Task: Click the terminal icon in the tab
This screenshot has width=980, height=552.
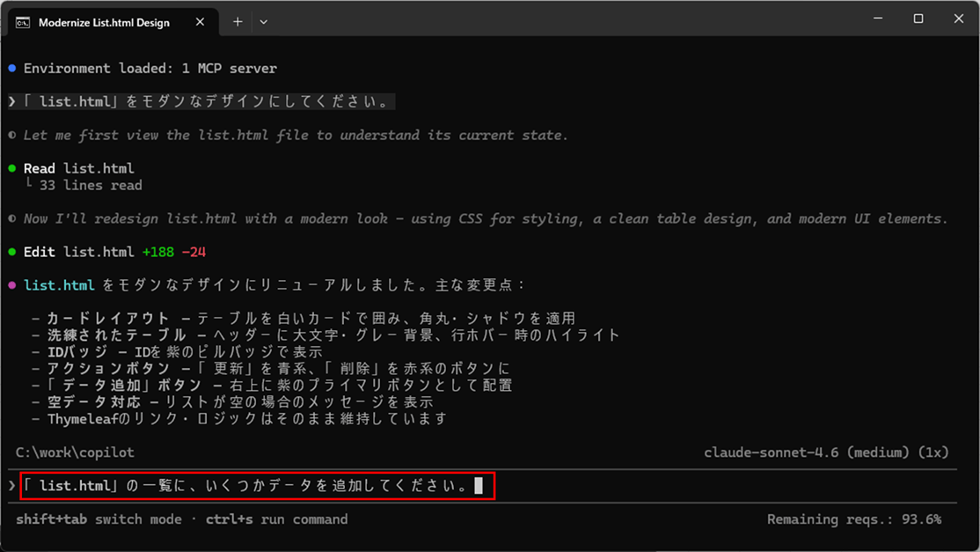Action: [x=24, y=22]
